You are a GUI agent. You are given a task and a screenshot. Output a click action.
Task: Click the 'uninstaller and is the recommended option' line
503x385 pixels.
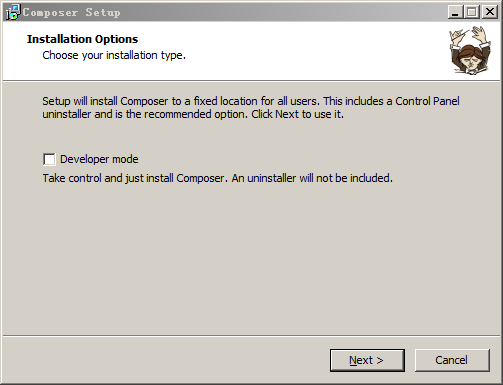pos(193,114)
